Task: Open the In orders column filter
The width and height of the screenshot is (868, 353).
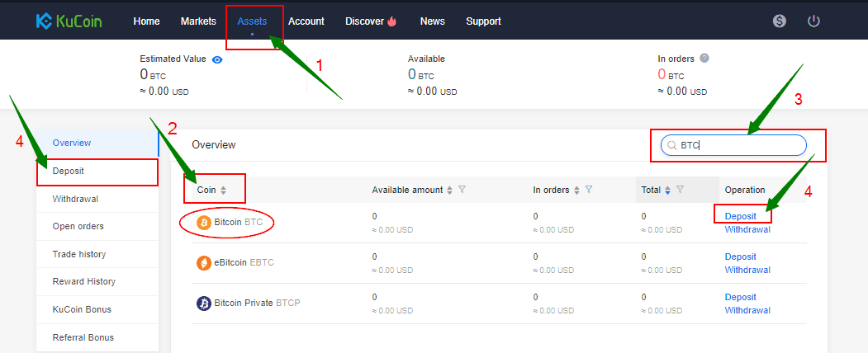Action: pyautogui.click(x=589, y=191)
